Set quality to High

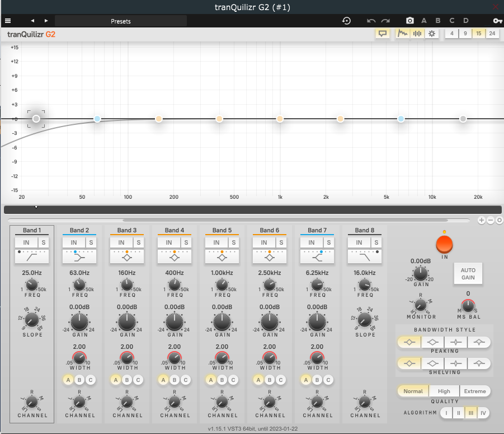(444, 391)
